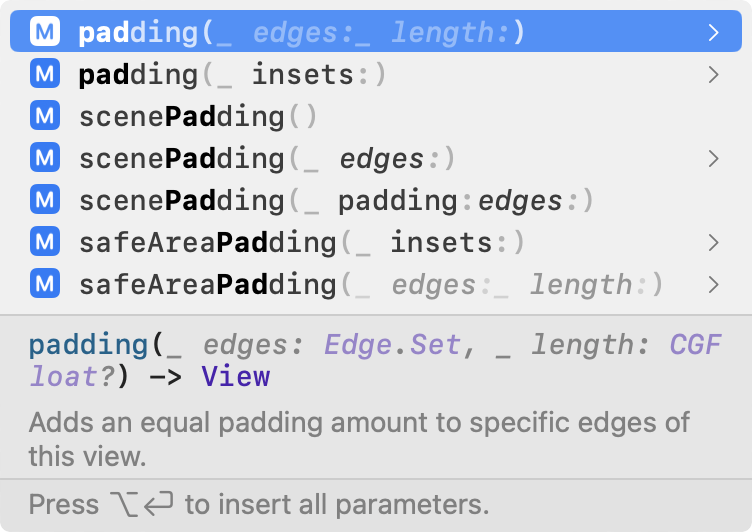Expand the chevron on highlighted padding(_ edges:_ length:) row

click(x=713, y=33)
